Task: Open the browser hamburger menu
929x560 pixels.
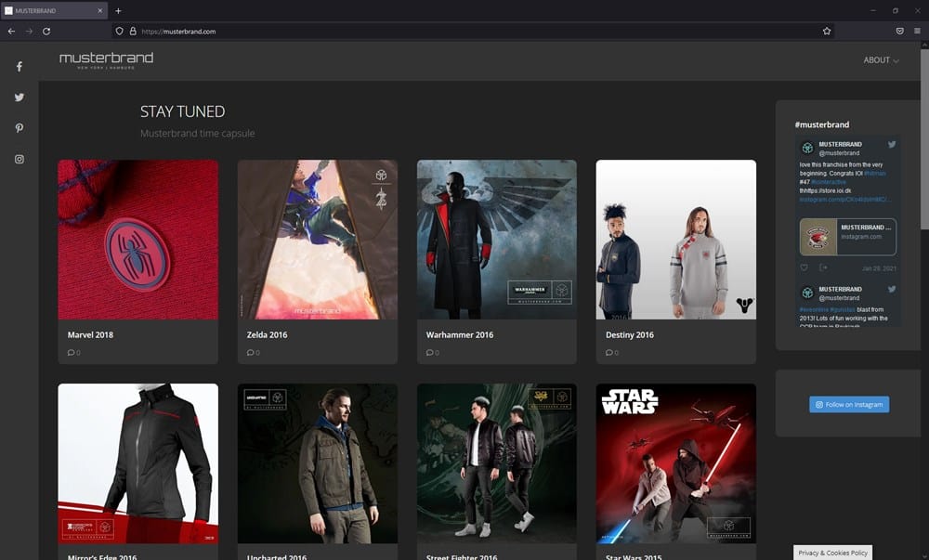Action: pyautogui.click(x=917, y=31)
